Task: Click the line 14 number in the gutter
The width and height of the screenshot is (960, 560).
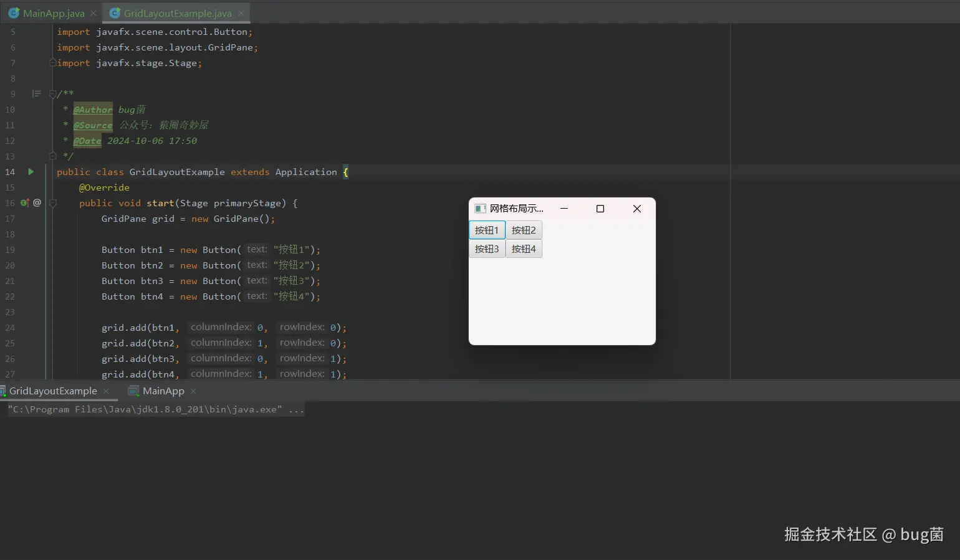Action: (10, 172)
